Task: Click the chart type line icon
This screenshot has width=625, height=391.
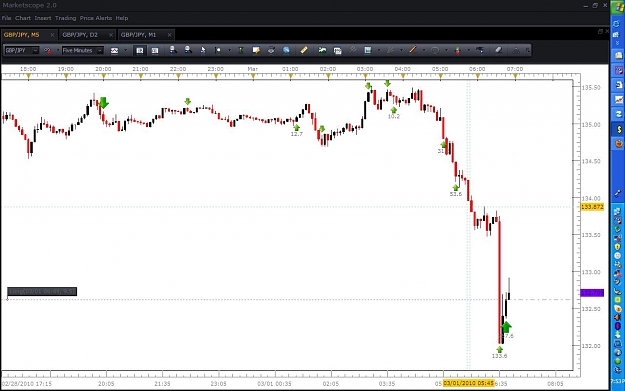Action: 114,50
